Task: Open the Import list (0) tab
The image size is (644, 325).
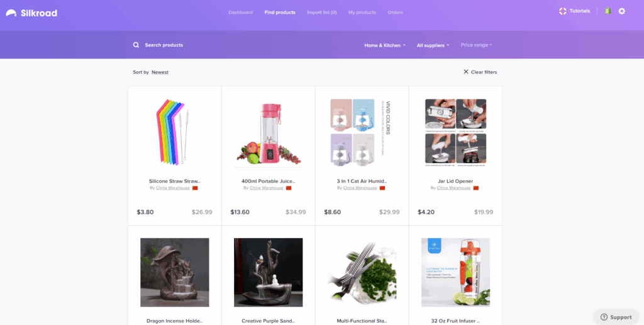Action: (322, 13)
